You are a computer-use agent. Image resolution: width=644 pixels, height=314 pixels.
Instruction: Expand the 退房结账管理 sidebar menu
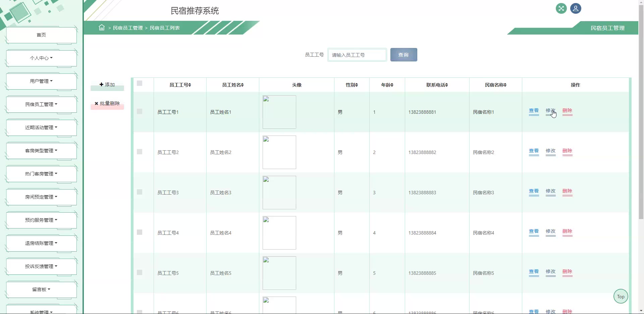point(41,243)
